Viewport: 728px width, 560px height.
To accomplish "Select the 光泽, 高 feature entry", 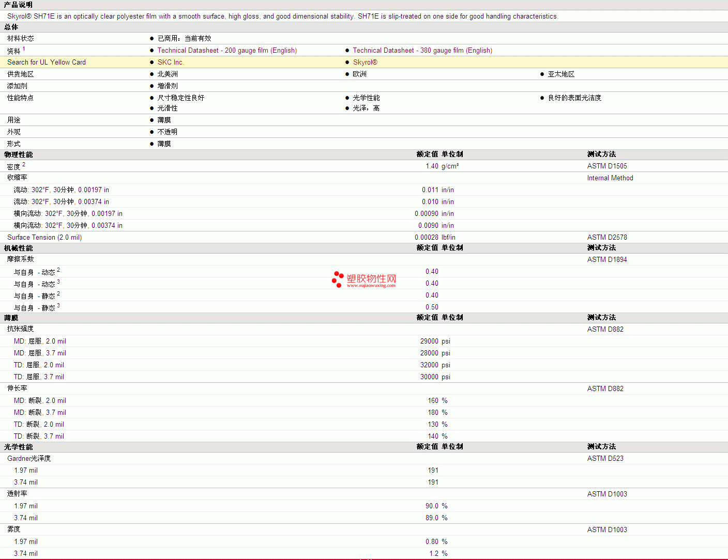I will (366, 108).
